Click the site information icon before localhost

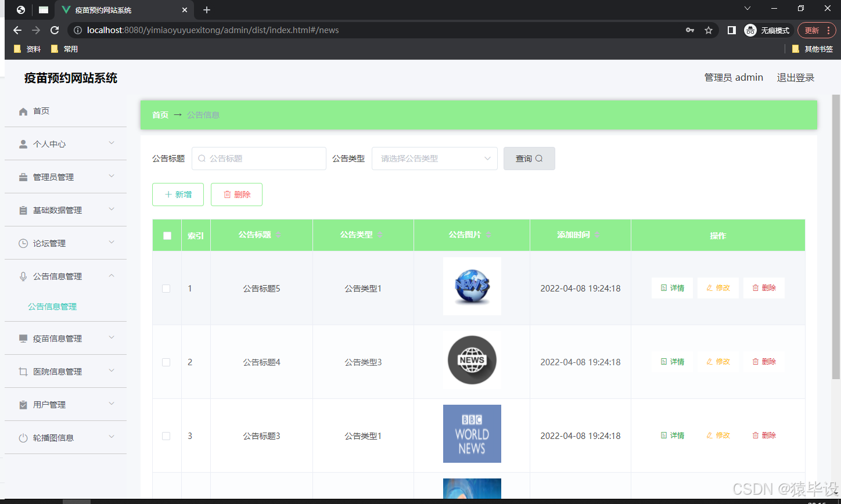(x=77, y=30)
